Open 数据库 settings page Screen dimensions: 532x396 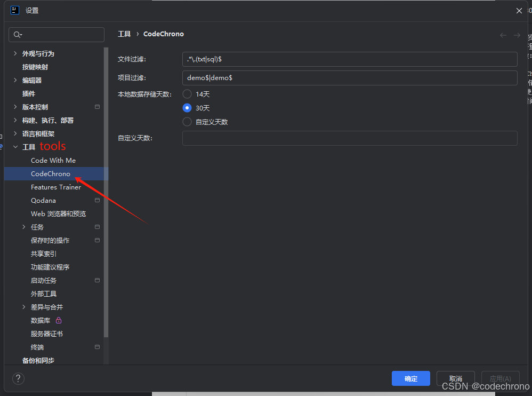pos(41,320)
